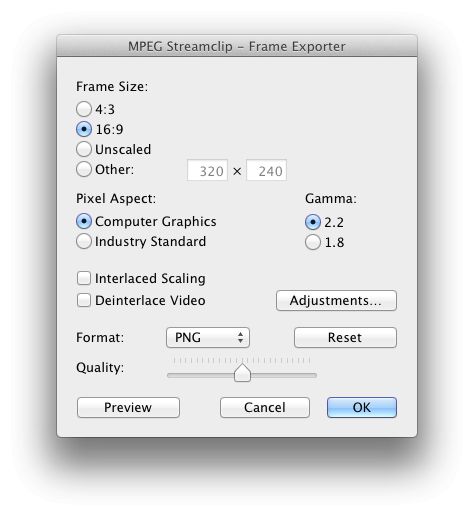Set gamma to 1.8

[x=313, y=242]
